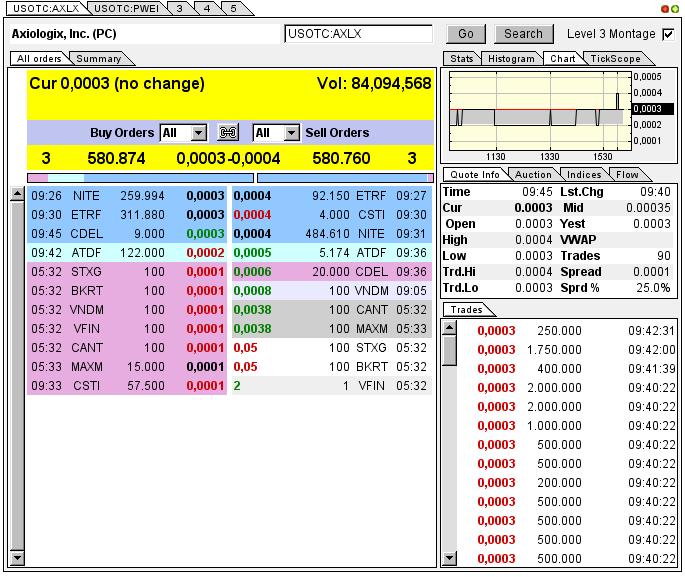Click the Search button
Viewport: 685px width, 577px height.
523,34
